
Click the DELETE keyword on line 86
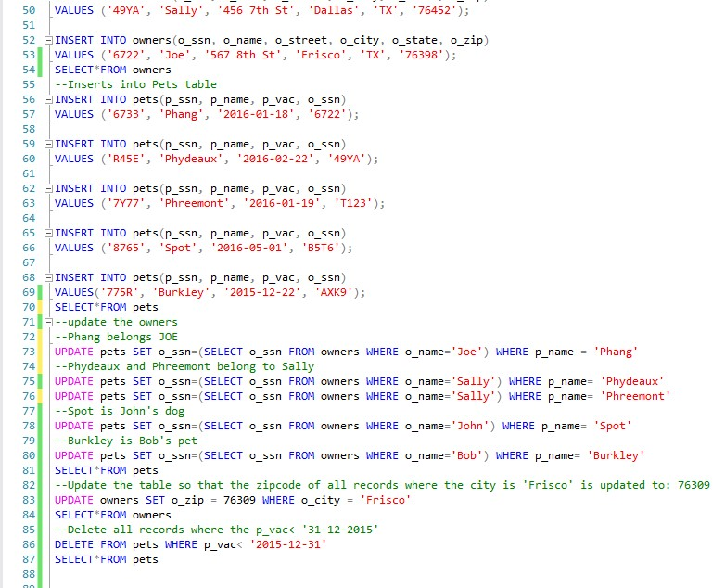[x=74, y=544]
